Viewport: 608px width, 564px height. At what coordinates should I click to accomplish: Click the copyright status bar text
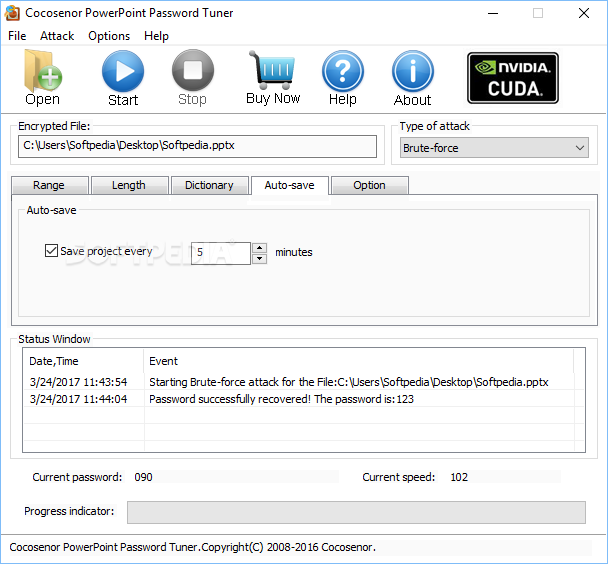point(192,547)
